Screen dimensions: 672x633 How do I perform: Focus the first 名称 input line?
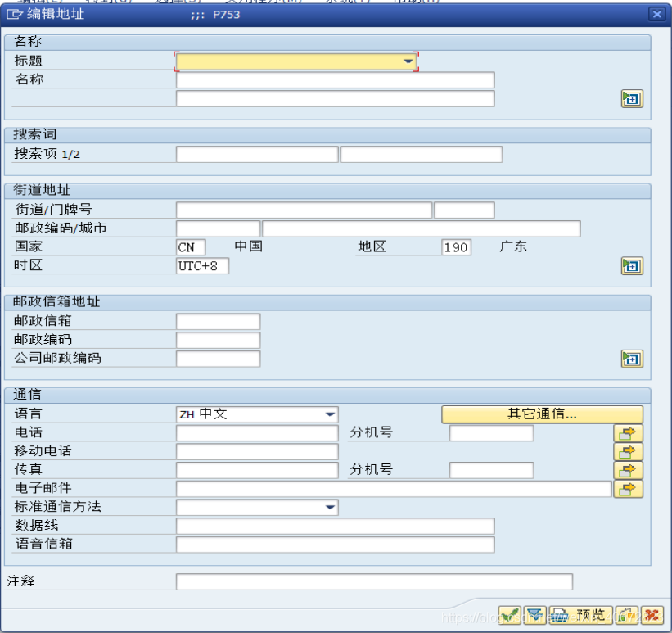tap(335, 80)
